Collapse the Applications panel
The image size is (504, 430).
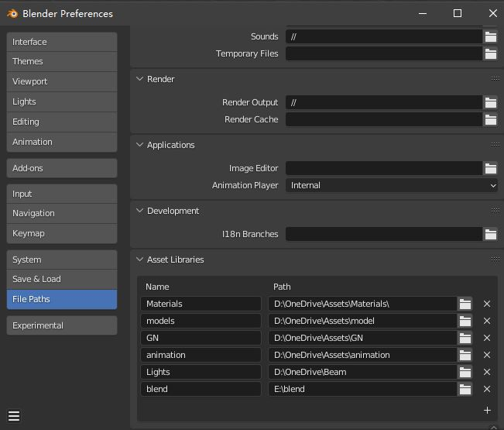point(139,145)
